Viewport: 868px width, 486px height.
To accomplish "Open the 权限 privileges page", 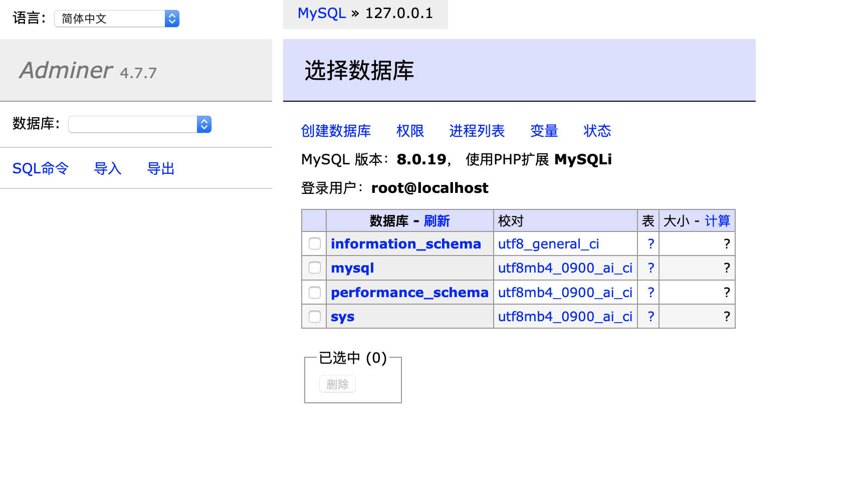I will tap(410, 131).
